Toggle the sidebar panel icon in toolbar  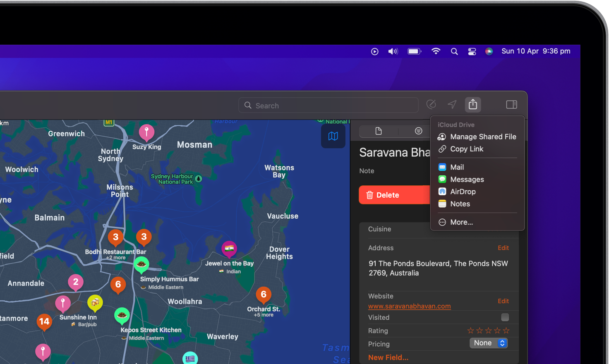[x=512, y=105]
